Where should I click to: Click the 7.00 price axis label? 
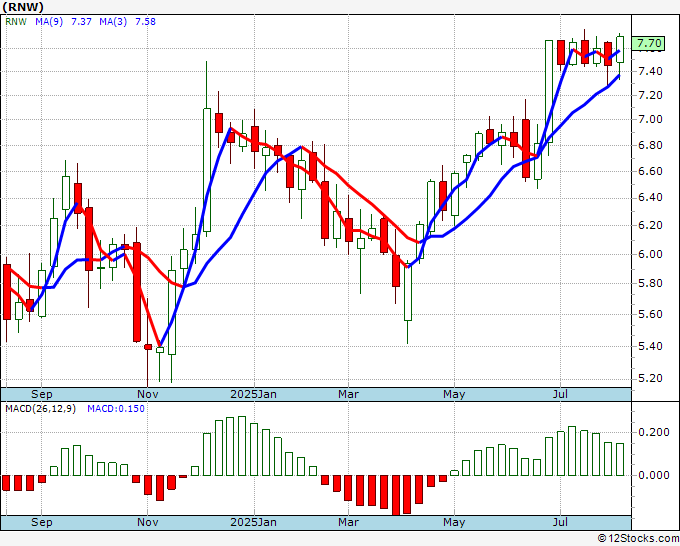(x=650, y=119)
